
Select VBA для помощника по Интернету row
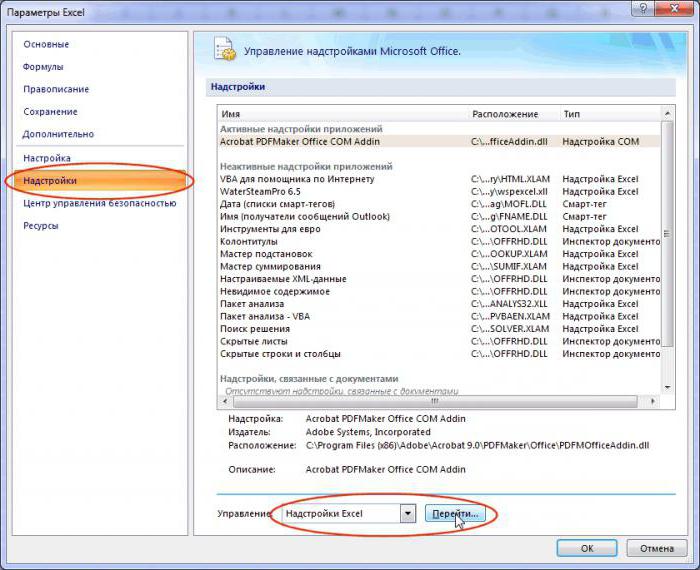(439, 179)
